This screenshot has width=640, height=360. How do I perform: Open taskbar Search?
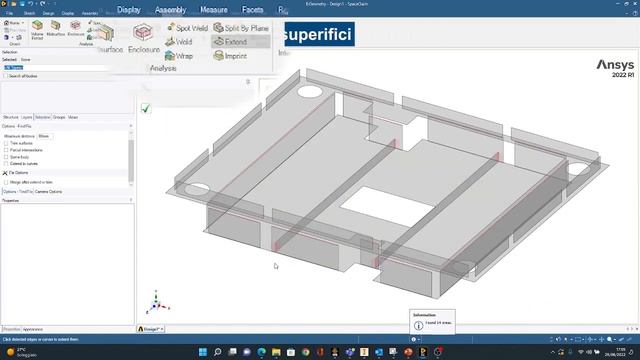coord(218,352)
